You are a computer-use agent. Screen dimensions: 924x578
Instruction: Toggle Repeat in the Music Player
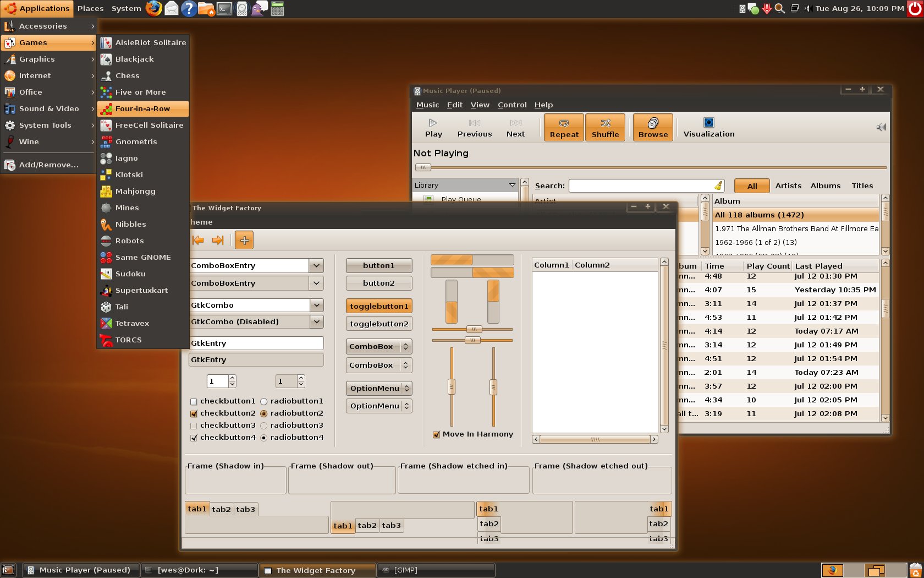564,128
